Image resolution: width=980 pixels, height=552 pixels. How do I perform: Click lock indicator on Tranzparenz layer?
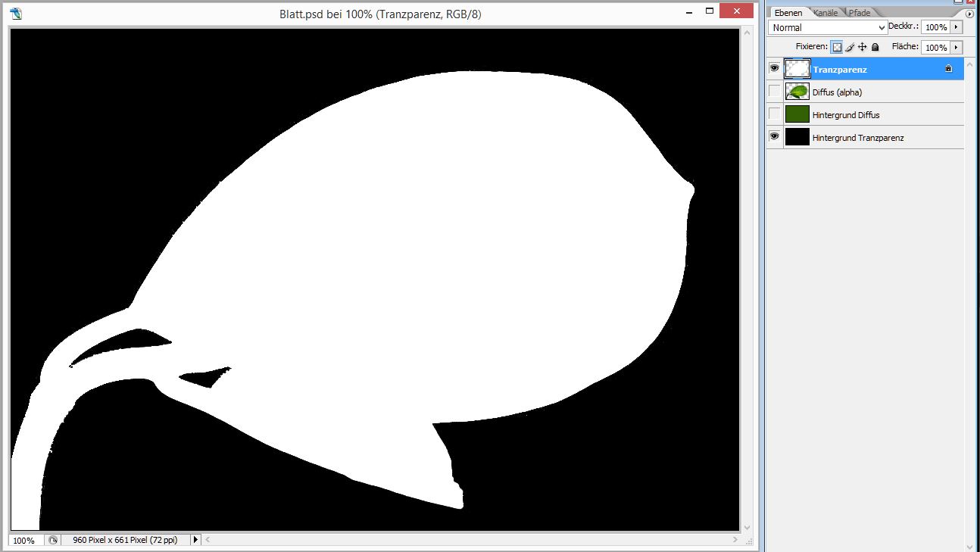pos(948,69)
